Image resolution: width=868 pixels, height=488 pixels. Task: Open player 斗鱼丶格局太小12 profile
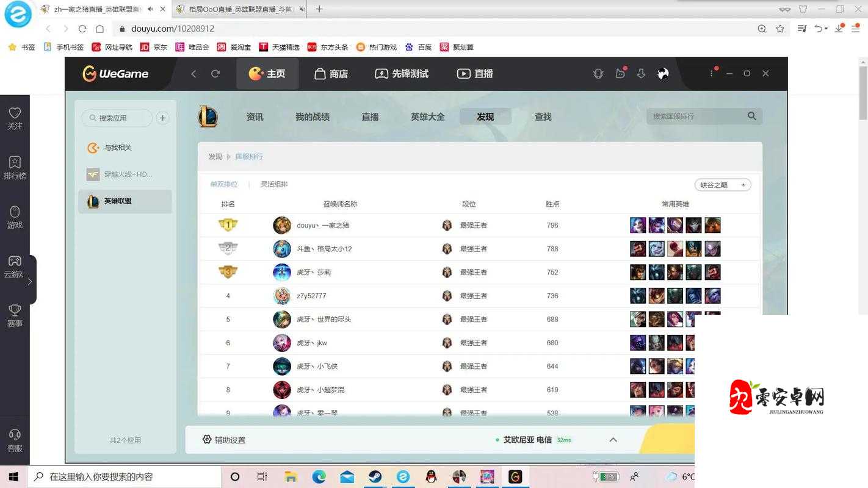324,249
